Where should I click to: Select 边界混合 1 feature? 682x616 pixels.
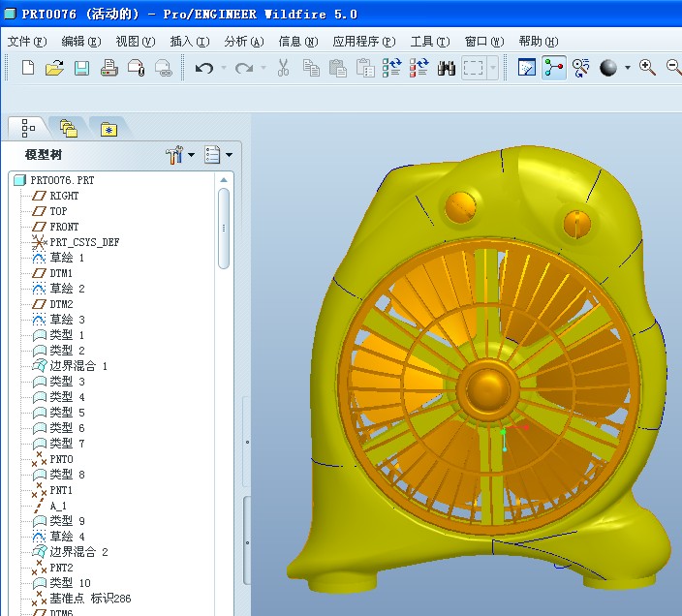click(x=70, y=366)
